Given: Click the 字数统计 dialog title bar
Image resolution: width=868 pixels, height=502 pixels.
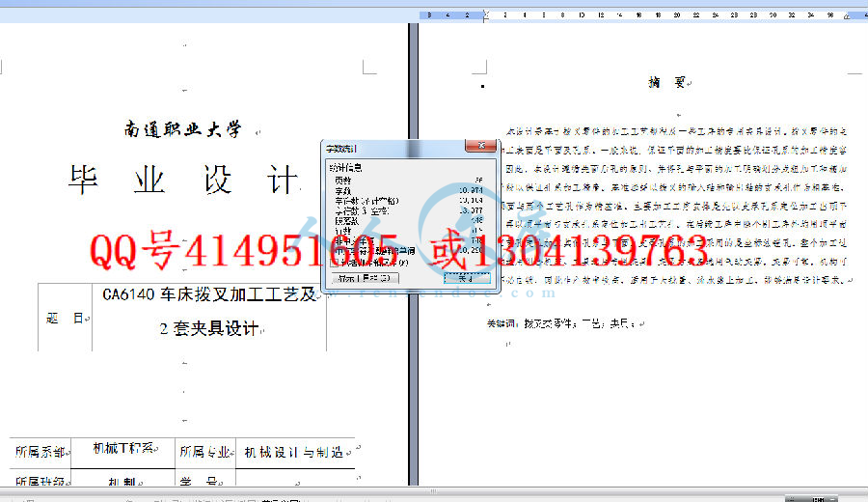Looking at the screenshot, I should click(395, 148).
